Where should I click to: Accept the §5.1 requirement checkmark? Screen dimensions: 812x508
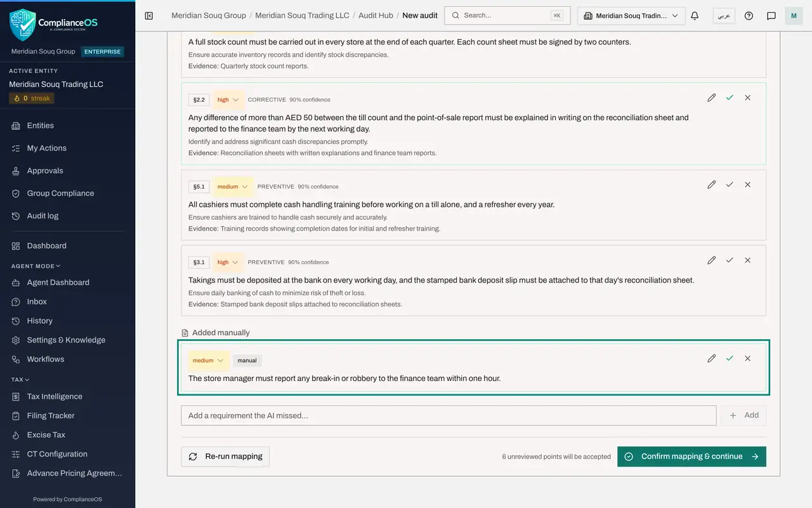[x=730, y=185]
